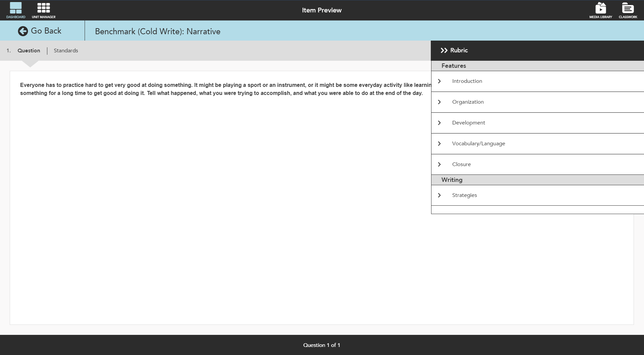This screenshot has width=644, height=355.
Task: Switch to the Question tab
Action: point(29,51)
